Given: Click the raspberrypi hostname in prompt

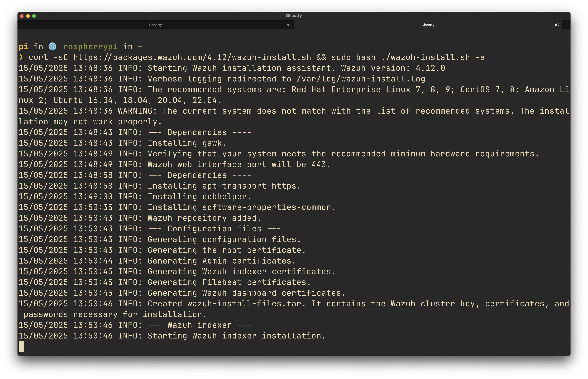Looking at the screenshot, I should click(90, 47).
